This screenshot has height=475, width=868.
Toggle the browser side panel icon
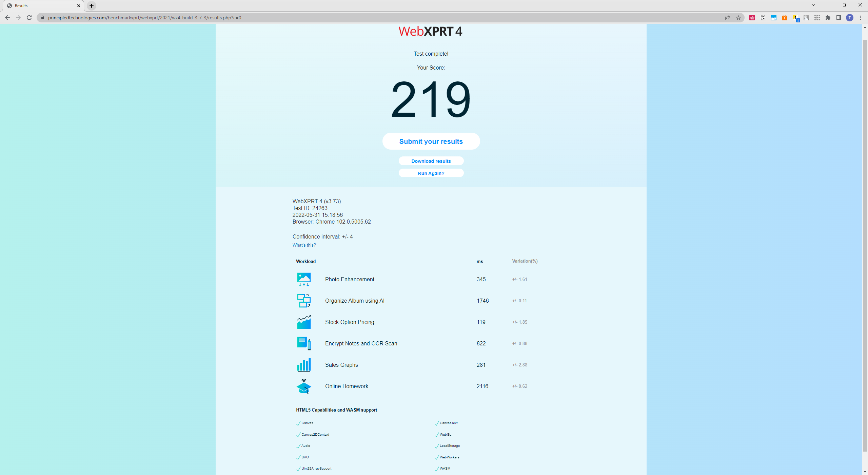click(839, 18)
